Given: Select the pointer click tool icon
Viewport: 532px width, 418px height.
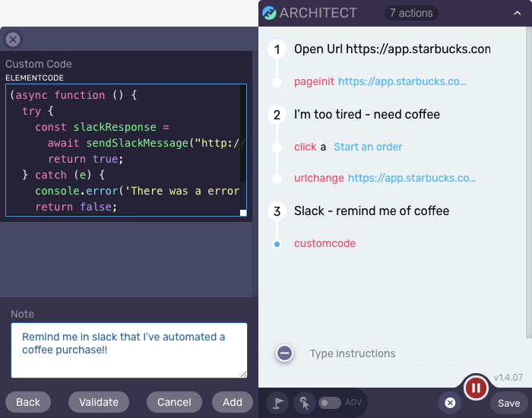Looking at the screenshot, I should pos(304,403).
